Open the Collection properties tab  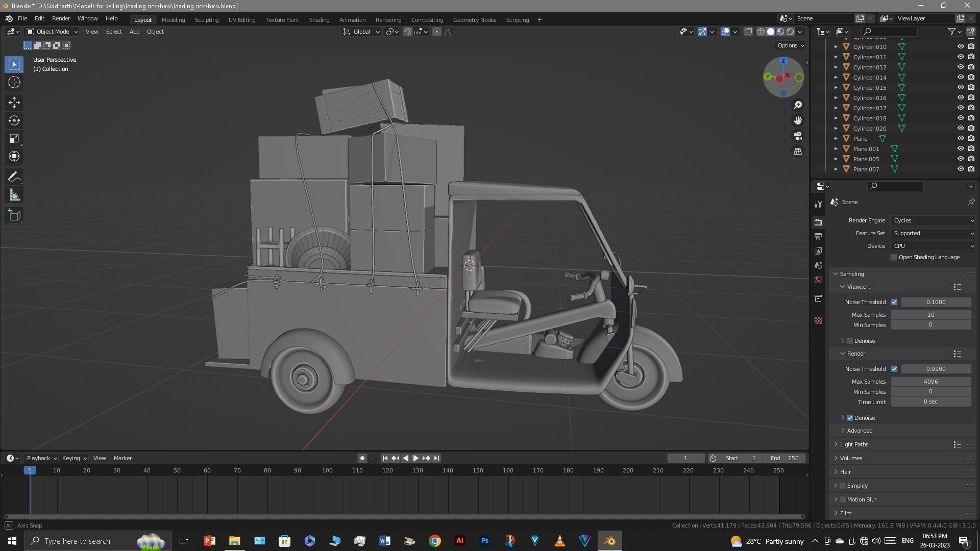pos(818,298)
